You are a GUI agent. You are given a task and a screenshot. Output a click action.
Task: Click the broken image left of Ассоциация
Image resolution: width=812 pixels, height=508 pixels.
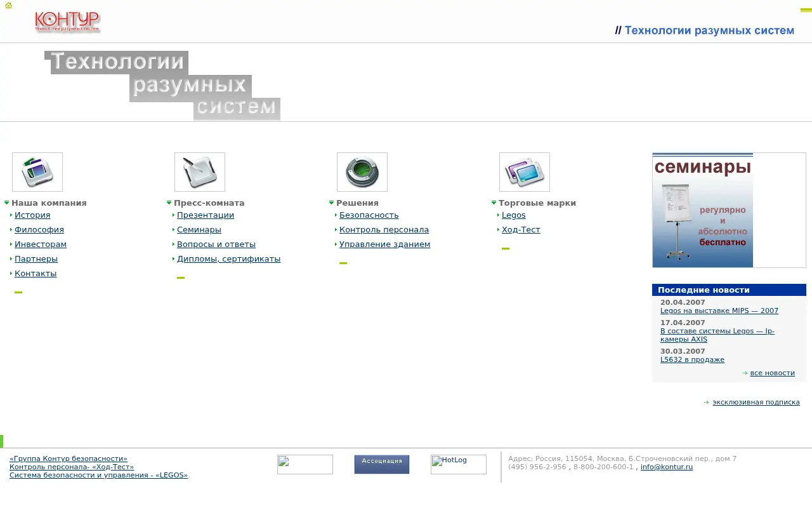point(305,464)
